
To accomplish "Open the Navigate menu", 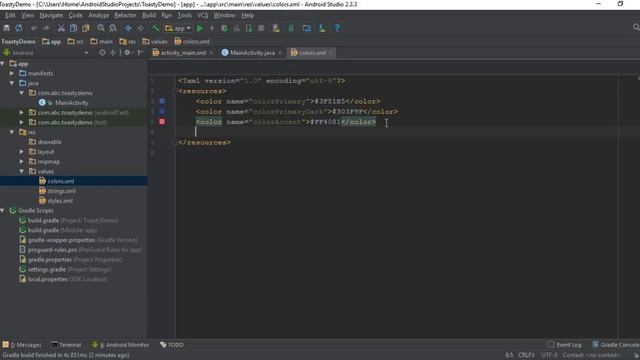I will click(x=51, y=15).
